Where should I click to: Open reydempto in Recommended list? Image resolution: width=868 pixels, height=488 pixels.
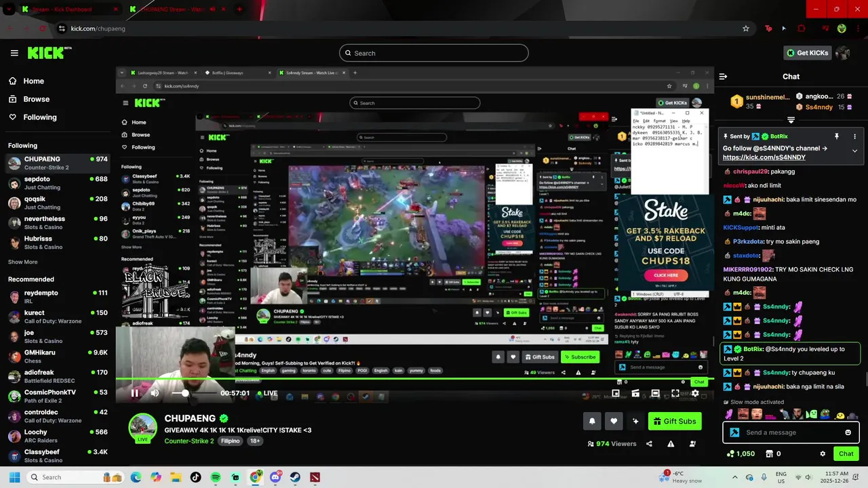click(58, 297)
